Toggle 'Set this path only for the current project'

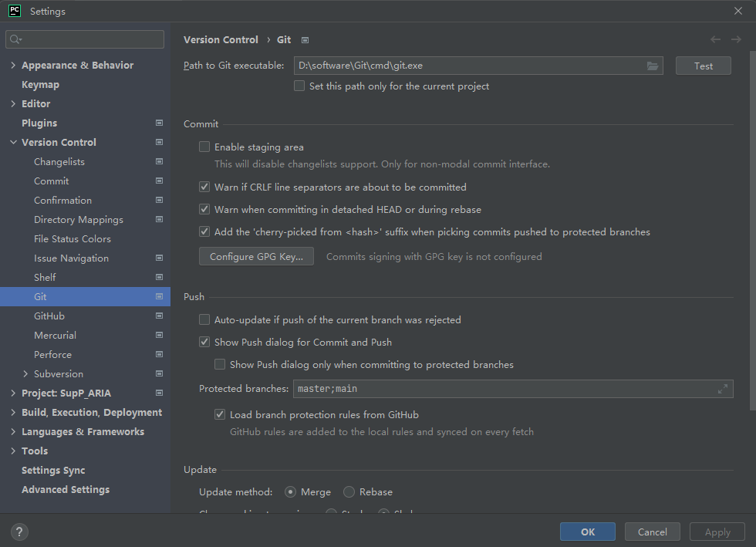point(299,86)
